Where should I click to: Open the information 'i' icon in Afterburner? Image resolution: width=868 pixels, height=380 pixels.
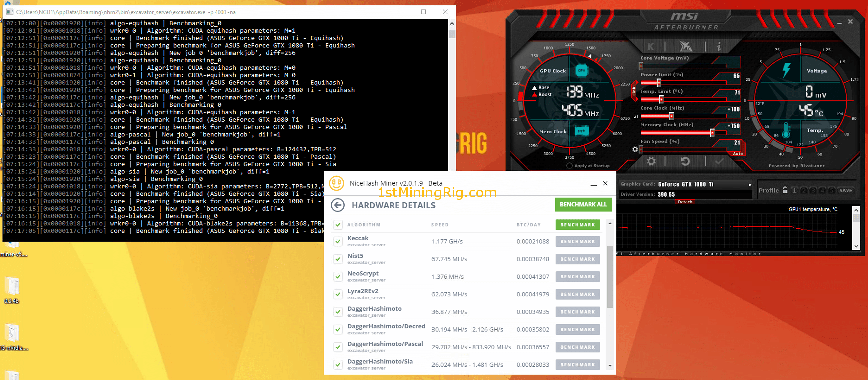click(719, 46)
